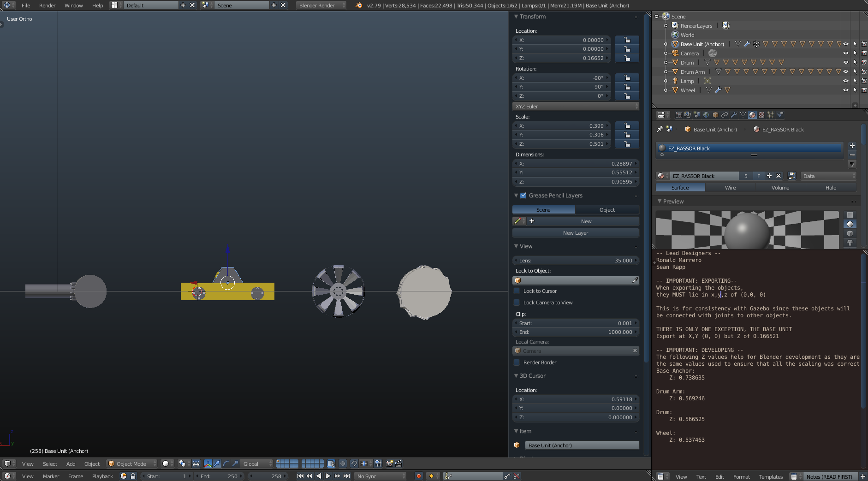Open the material link Data dropdown
This screenshot has height=481, width=868.
(x=828, y=176)
